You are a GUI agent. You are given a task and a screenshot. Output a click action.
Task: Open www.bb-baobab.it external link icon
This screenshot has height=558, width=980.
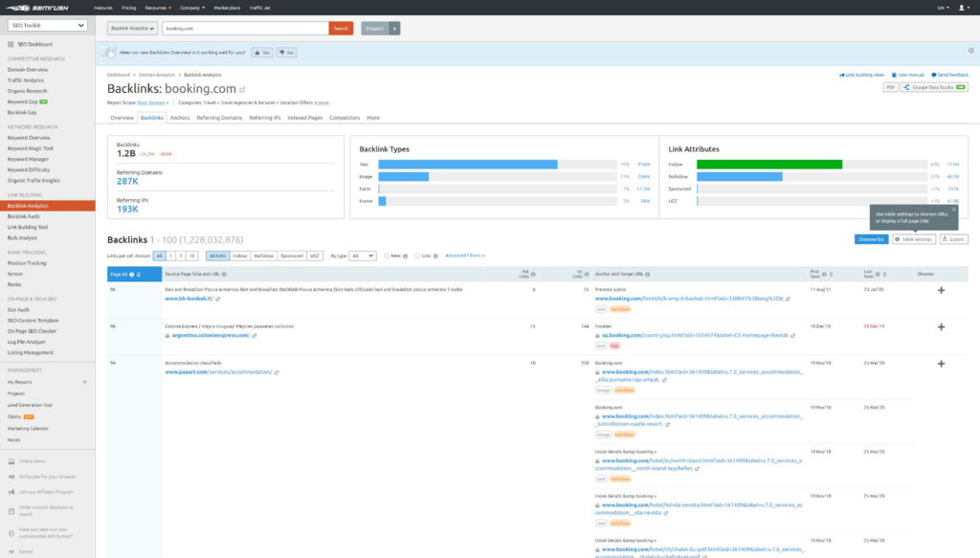tap(217, 299)
